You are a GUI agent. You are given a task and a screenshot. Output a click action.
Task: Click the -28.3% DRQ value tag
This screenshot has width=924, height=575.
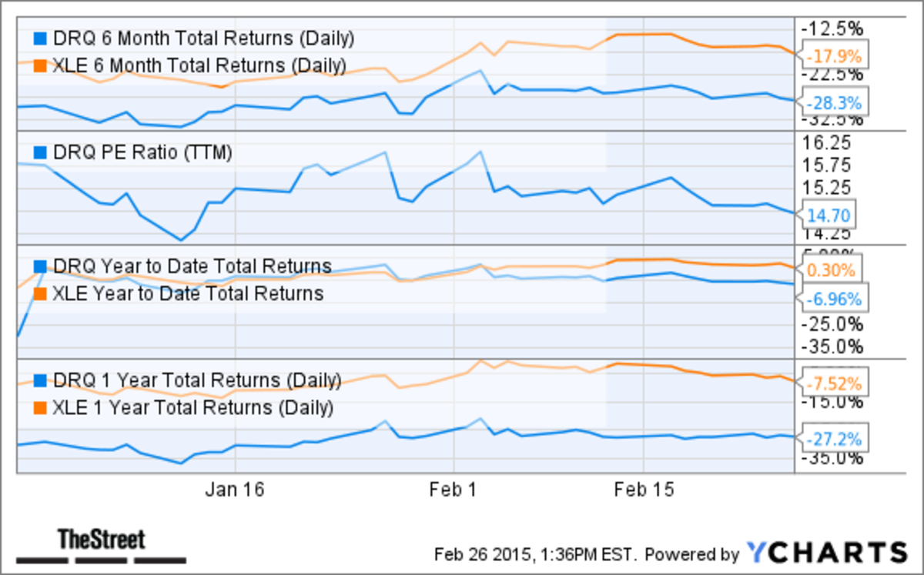pos(833,102)
